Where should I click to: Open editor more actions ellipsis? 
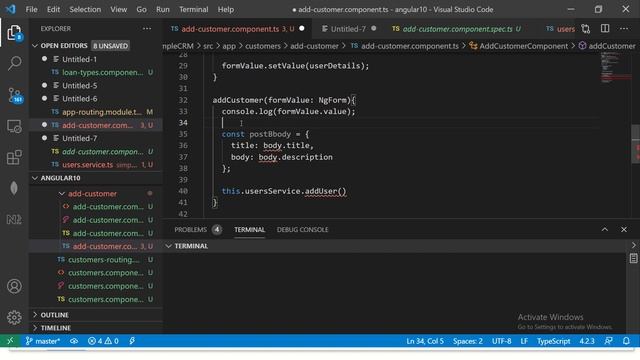[624, 29]
